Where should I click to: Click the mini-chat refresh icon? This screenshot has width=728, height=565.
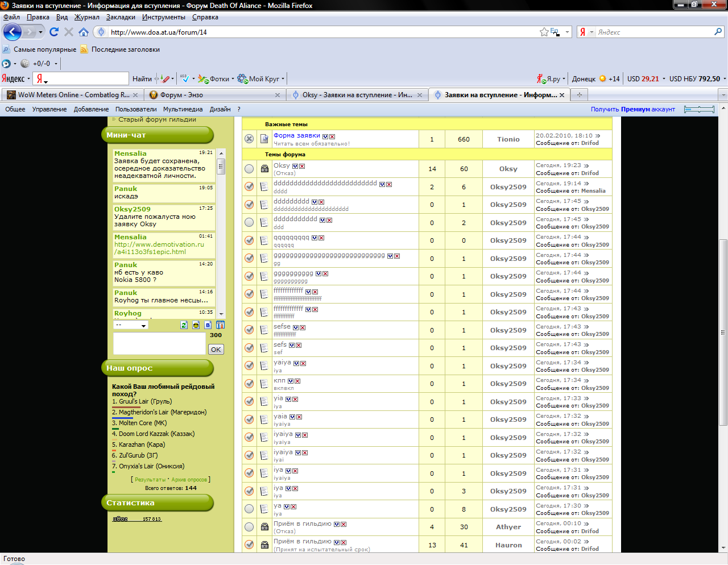[x=184, y=325]
